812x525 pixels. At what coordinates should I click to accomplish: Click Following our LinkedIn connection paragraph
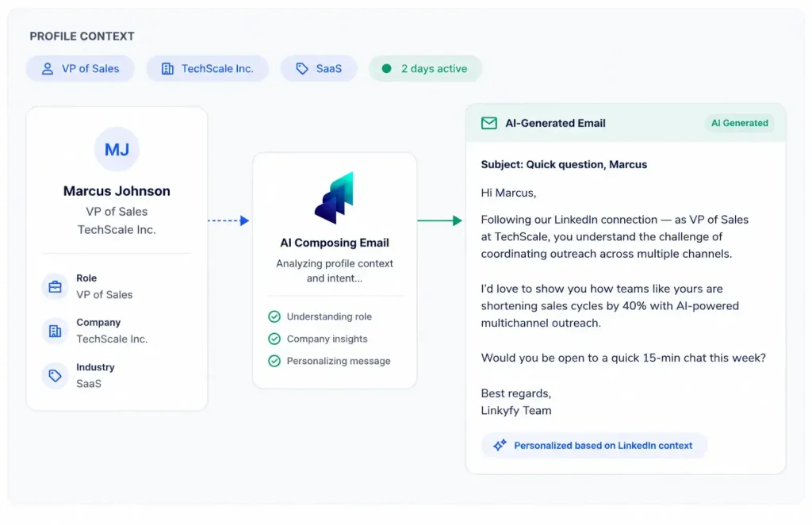pyautogui.click(x=615, y=236)
